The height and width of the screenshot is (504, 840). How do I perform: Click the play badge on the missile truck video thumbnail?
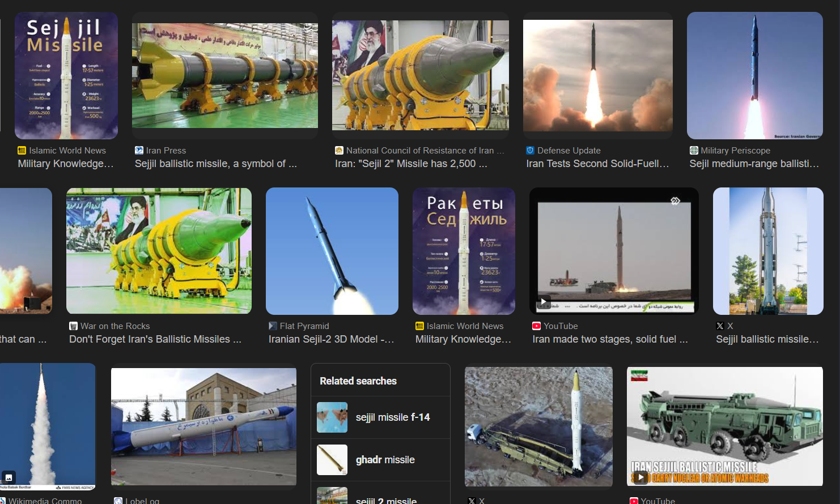click(640, 477)
